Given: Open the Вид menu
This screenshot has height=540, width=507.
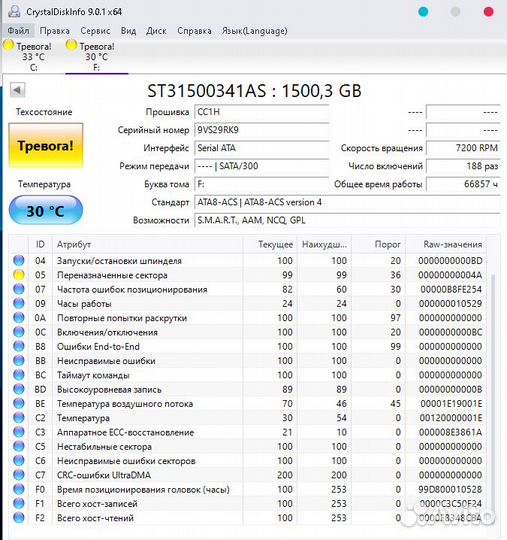Looking at the screenshot, I should pyautogui.click(x=128, y=31).
